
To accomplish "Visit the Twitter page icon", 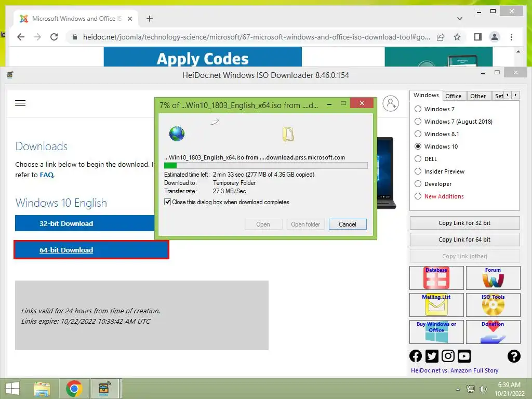I will tap(432, 356).
